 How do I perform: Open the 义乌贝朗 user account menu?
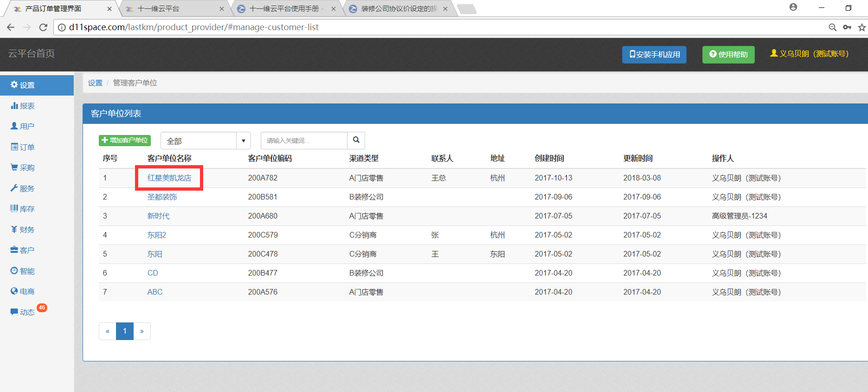(x=809, y=54)
